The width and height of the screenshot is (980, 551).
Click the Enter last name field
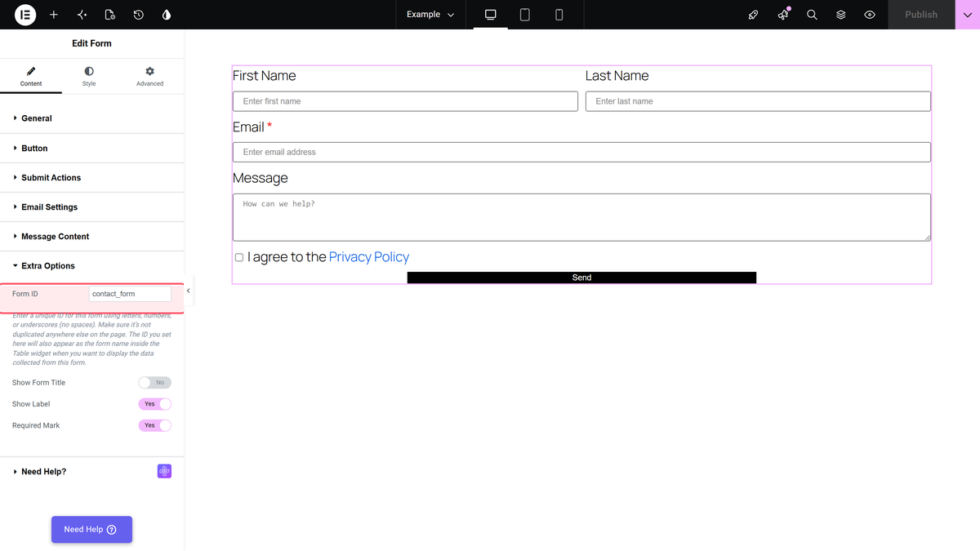tap(758, 101)
